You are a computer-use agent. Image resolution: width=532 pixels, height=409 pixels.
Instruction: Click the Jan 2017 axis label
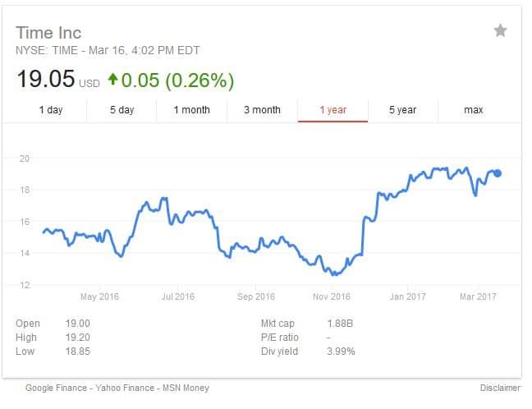[x=407, y=296]
